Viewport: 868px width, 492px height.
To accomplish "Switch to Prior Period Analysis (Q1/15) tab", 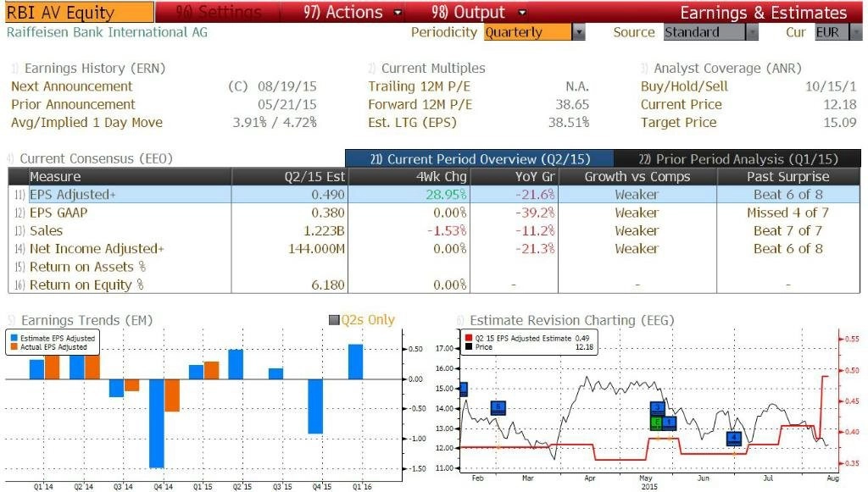I will pyautogui.click(x=738, y=158).
